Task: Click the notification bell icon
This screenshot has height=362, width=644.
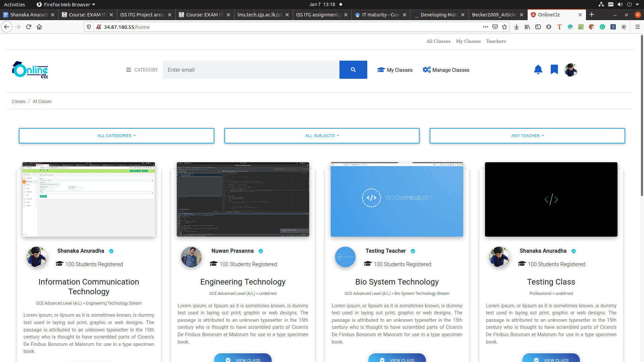Action: tap(538, 69)
